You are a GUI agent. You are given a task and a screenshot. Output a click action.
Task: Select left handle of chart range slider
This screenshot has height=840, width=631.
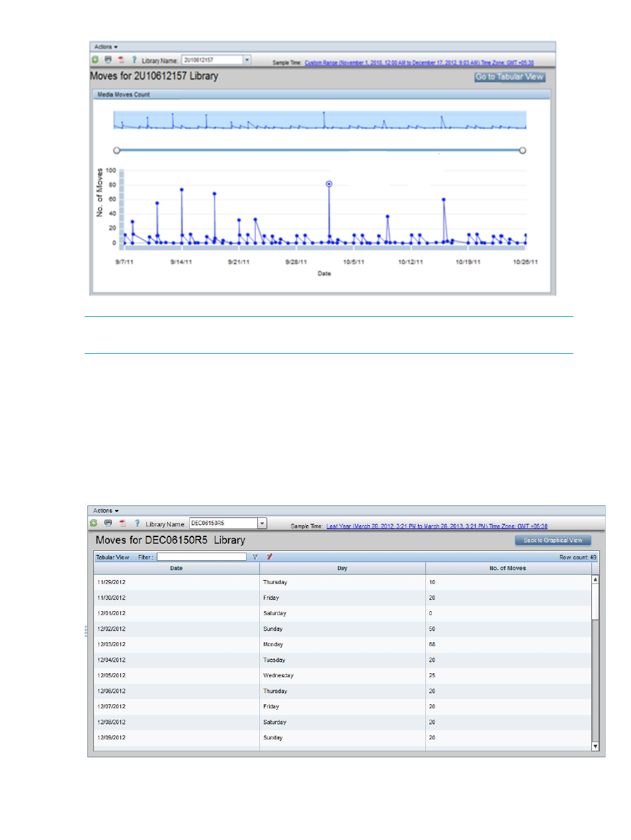117,151
